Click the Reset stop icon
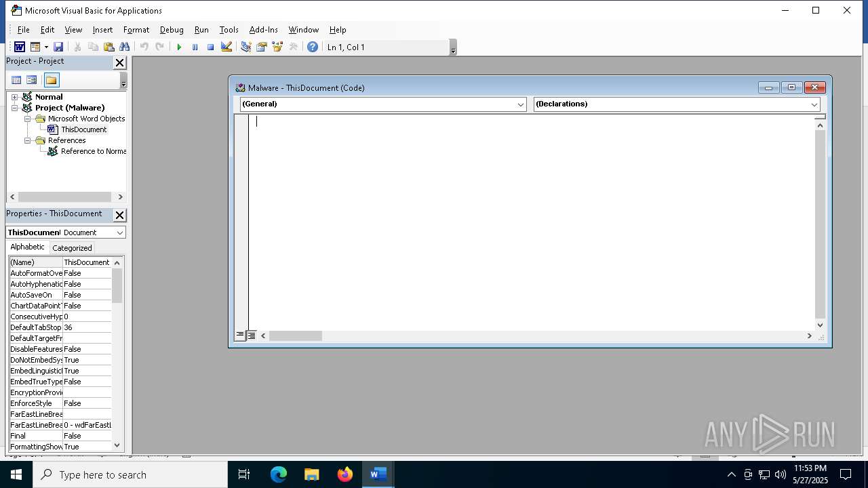This screenshot has width=868, height=488. [210, 47]
